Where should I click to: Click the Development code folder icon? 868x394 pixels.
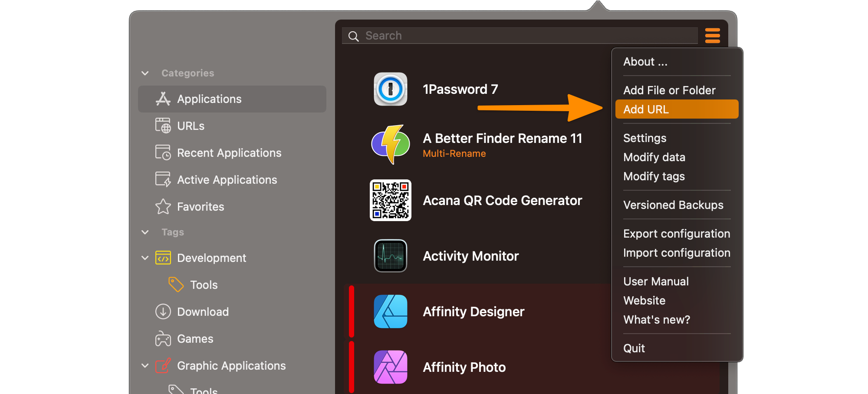pos(163,258)
